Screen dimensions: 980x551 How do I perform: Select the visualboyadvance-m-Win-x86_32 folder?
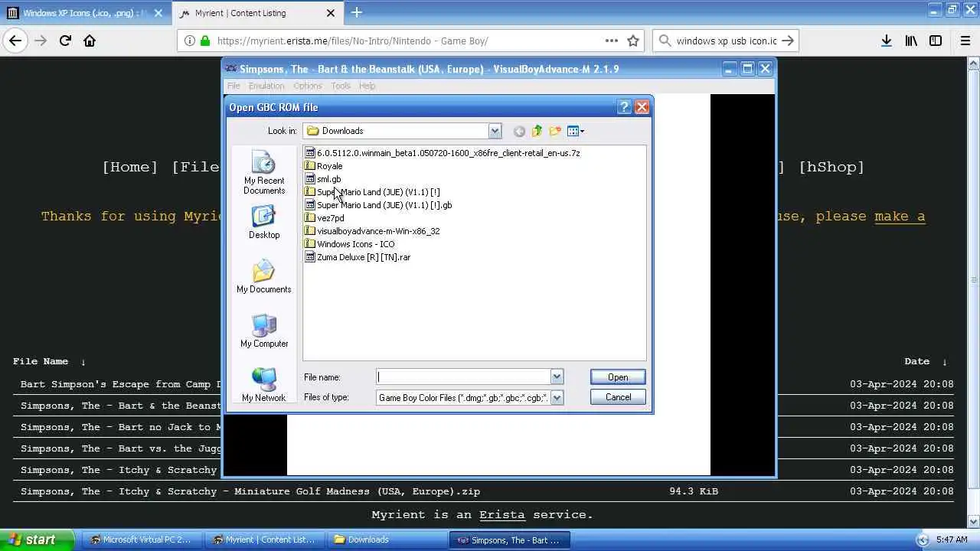372,231
